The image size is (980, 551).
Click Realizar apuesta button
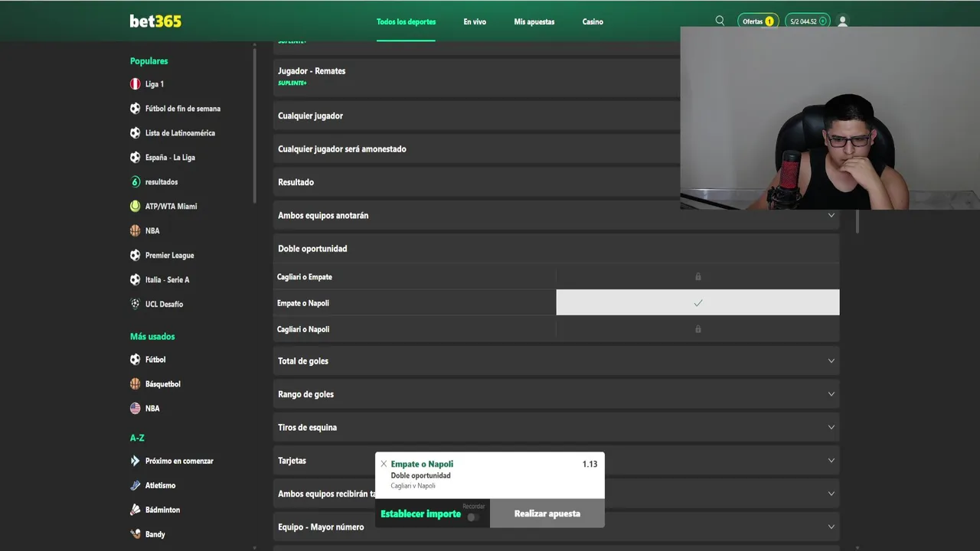[x=547, y=514]
